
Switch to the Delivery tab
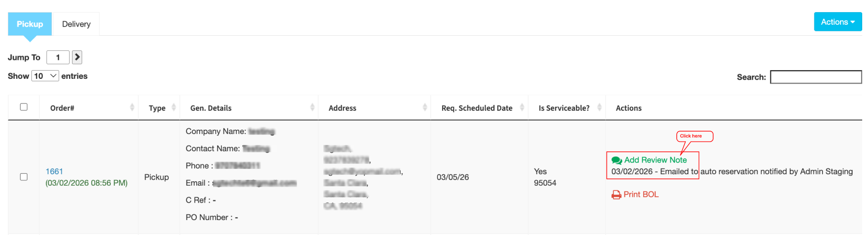pyautogui.click(x=76, y=24)
